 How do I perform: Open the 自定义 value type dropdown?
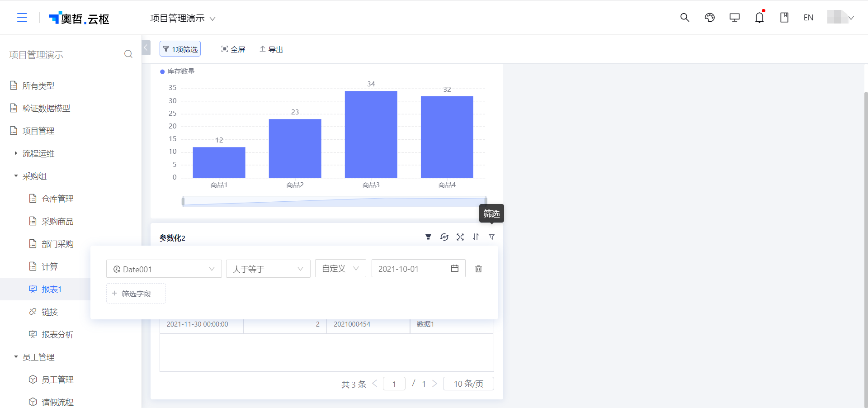point(340,269)
